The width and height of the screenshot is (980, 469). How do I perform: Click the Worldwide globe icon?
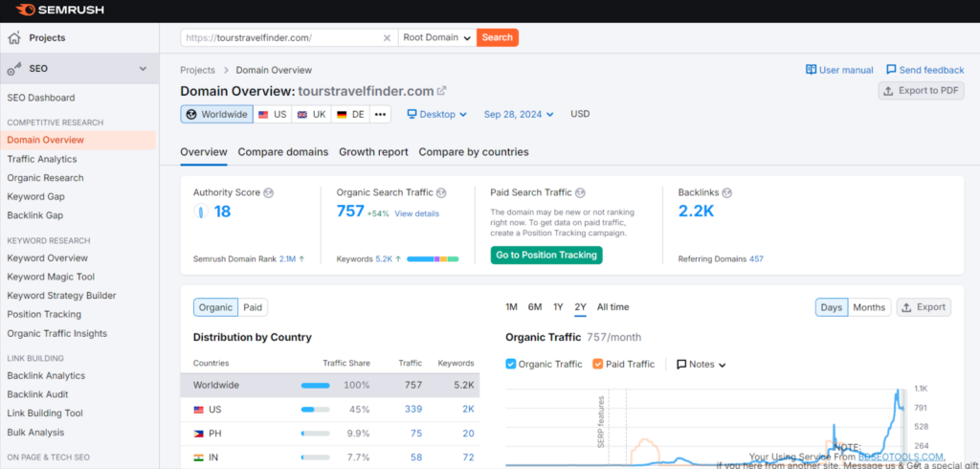coord(191,115)
